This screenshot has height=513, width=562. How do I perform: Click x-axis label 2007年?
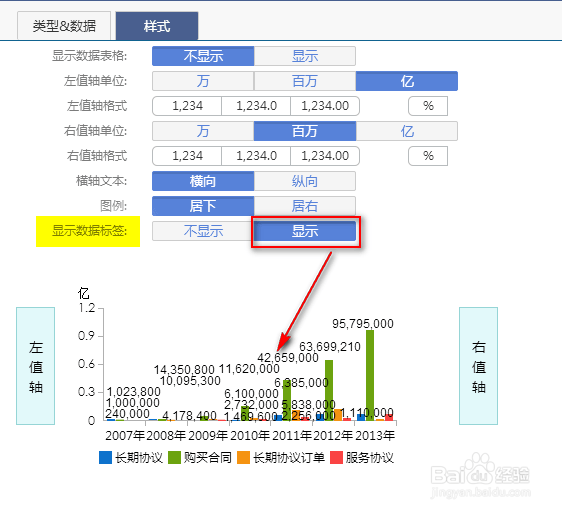coord(125,436)
